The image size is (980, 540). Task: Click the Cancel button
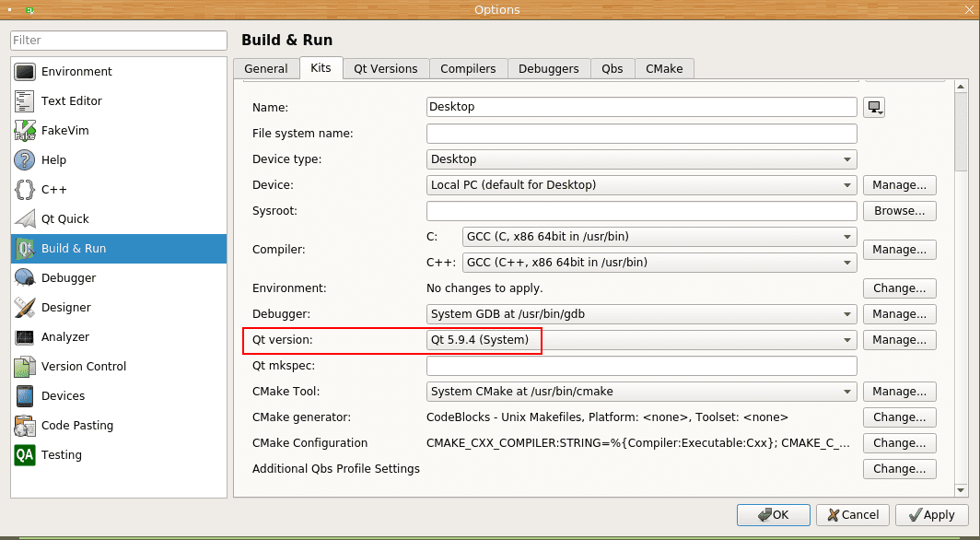tap(853, 515)
